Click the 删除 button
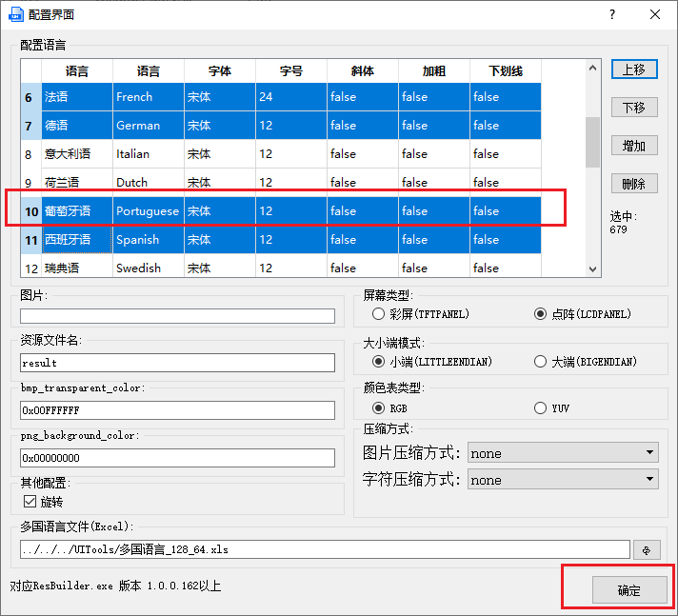Screen dimensions: 678x616 click(x=634, y=184)
